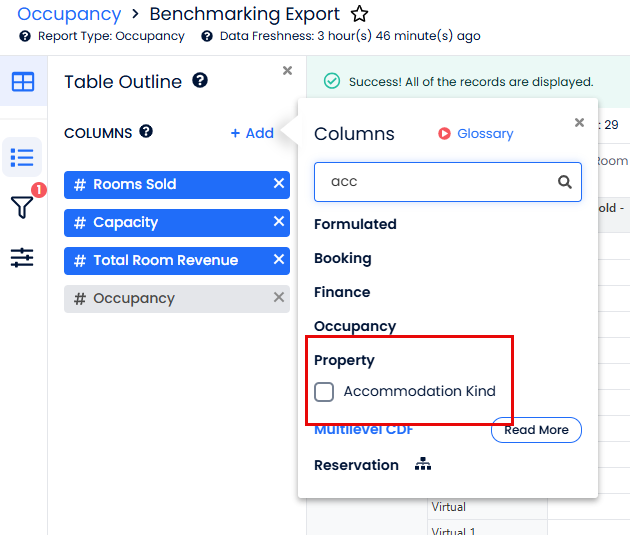The image size is (630, 535).
Task: Click the star favorite icon next to Benchmarking Export
Action: pyautogui.click(x=360, y=14)
